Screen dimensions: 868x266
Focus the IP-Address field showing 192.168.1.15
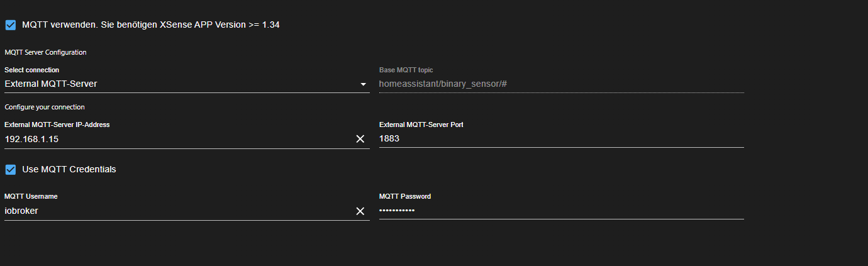click(176, 139)
